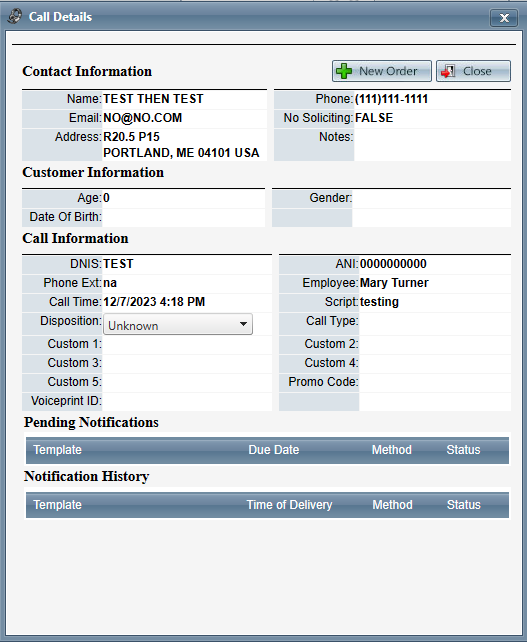527x642 pixels.
Task: Click Status header in Notification History
Action: pyautogui.click(x=464, y=505)
